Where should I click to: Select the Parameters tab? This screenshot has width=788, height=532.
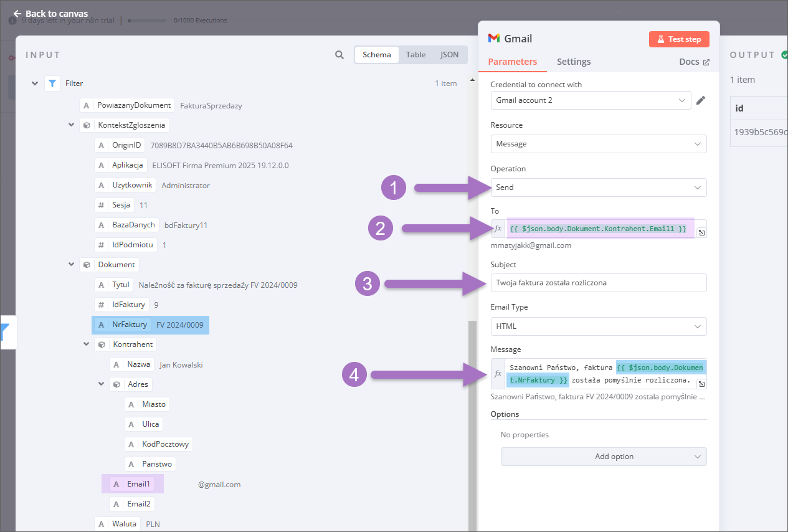tap(512, 62)
